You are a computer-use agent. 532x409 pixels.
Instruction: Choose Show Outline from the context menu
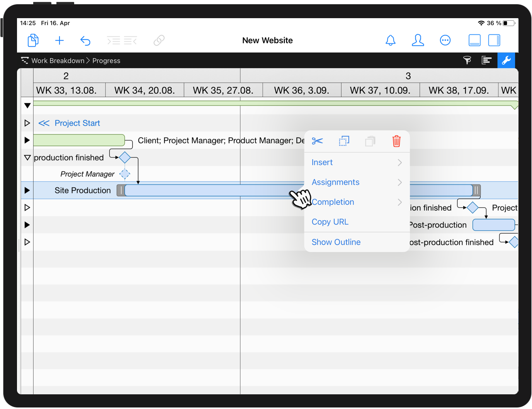coord(336,242)
